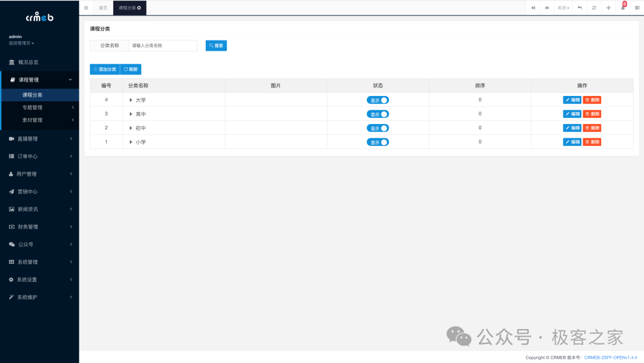Collapse the 课程管理 sidebar menu
644x363 pixels.
pyautogui.click(x=39, y=80)
